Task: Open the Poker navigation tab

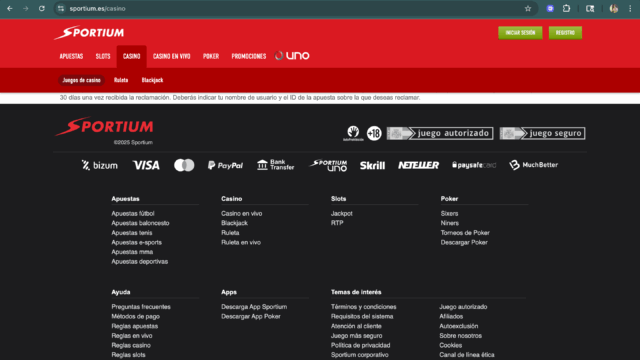Action: [x=211, y=56]
